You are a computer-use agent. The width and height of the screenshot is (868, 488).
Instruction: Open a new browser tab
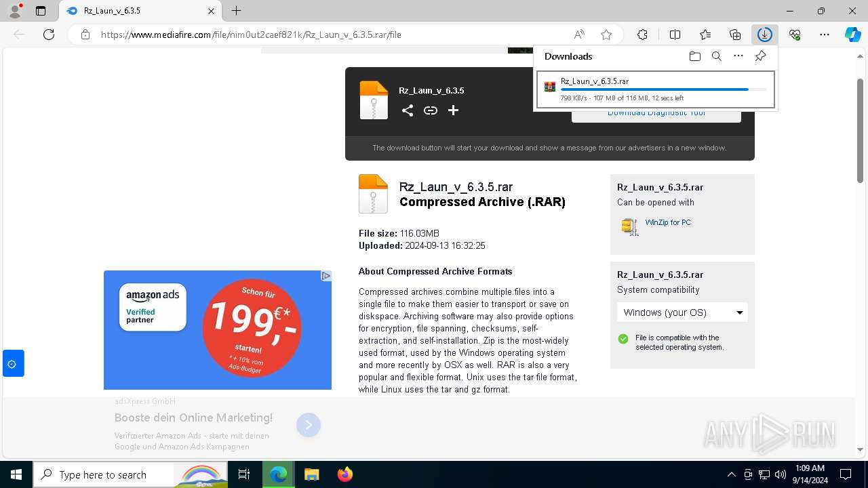click(x=236, y=11)
